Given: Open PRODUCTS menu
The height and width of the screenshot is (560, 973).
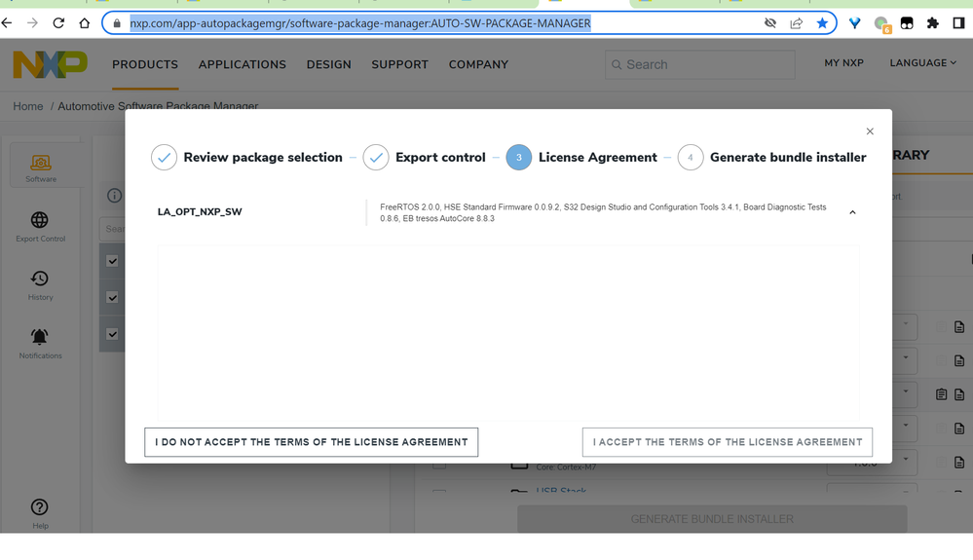Looking at the screenshot, I should pyautogui.click(x=145, y=64).
